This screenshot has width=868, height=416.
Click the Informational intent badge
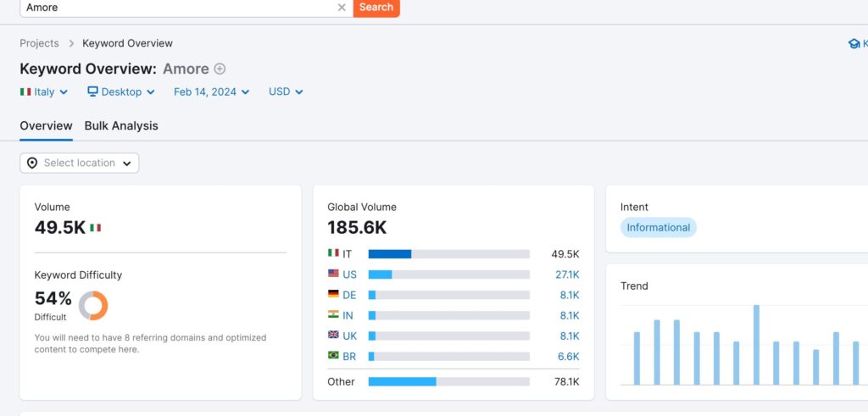[658, 227]
